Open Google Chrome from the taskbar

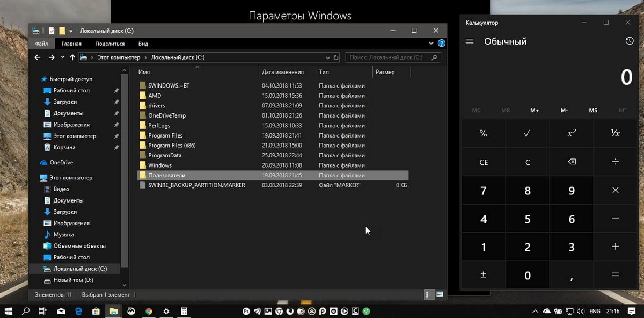click(x=149, y=311)
